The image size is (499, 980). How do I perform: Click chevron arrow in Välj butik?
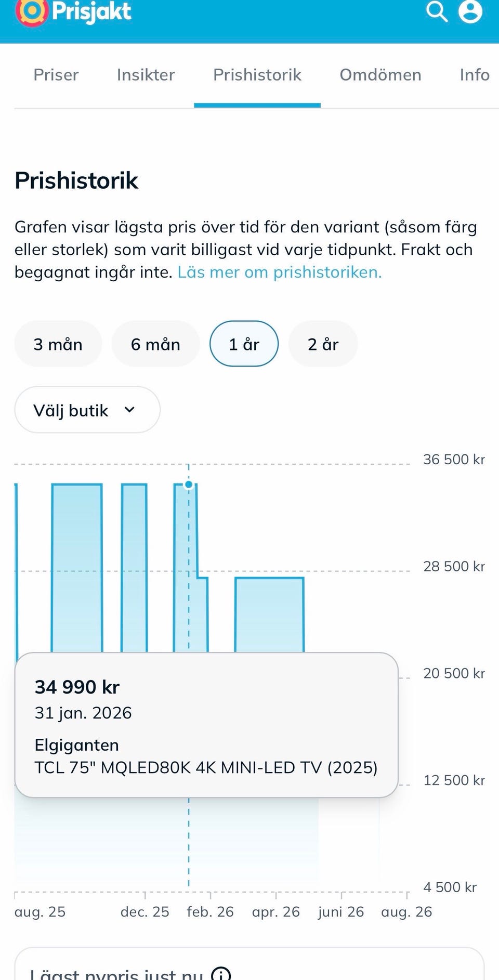[x=130, y=410]
